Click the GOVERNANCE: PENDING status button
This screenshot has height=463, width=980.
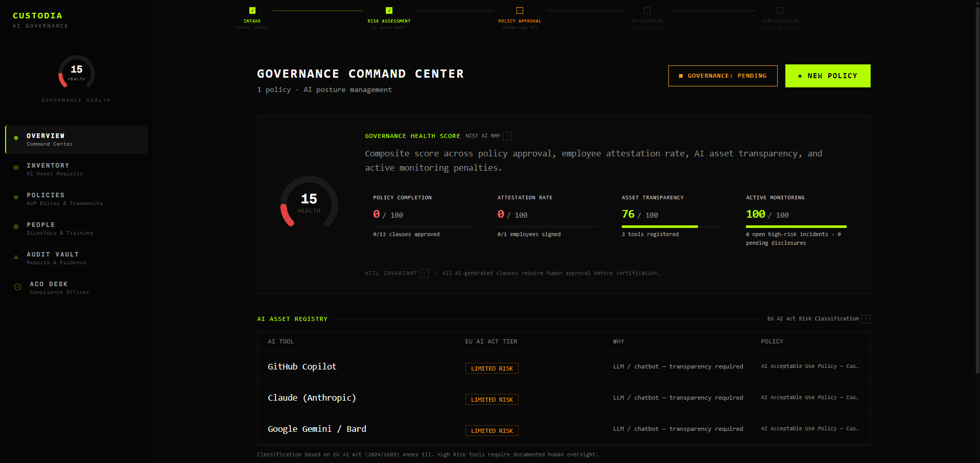point(722,76)
